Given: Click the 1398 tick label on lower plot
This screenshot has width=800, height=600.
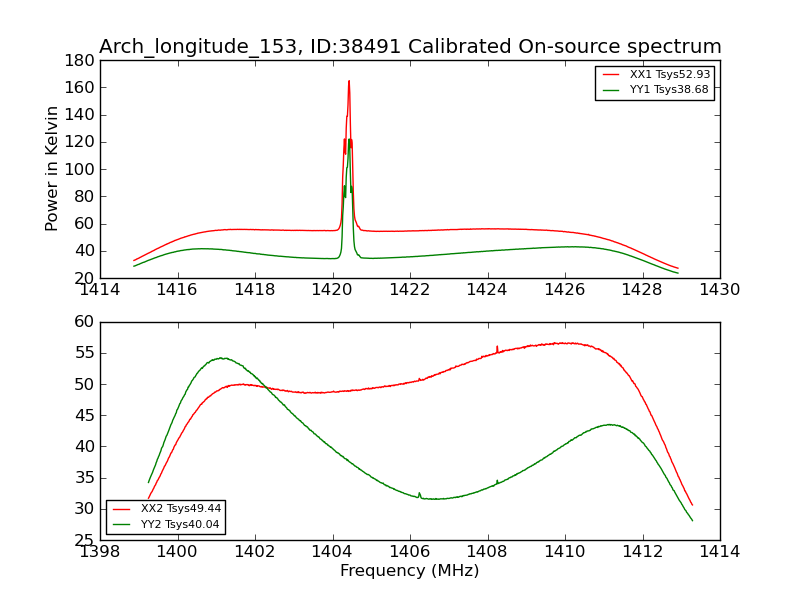Looking at the screenshot, I should (99, 552).
